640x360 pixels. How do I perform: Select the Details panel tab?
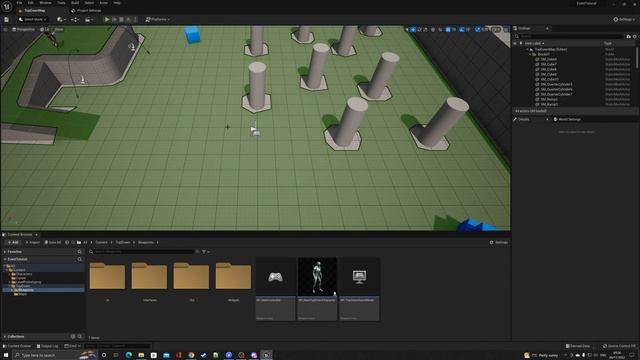pos(524,119)
